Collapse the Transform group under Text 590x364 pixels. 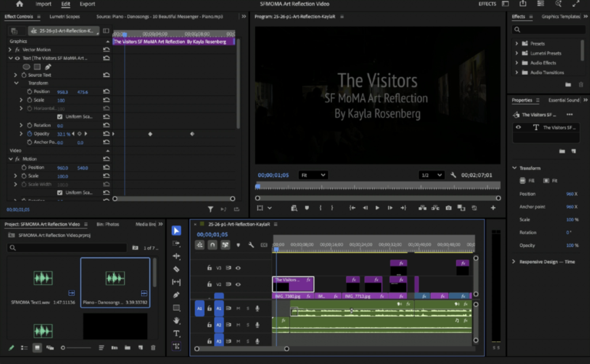16,83
